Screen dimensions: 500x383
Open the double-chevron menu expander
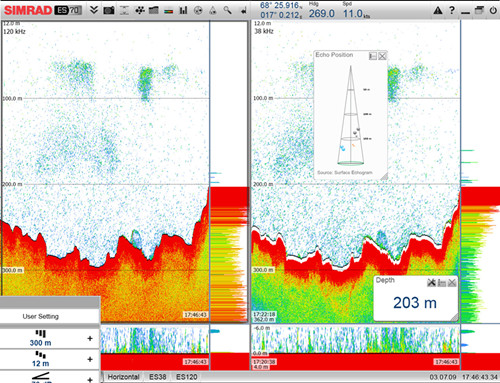(x=94, y=10)
